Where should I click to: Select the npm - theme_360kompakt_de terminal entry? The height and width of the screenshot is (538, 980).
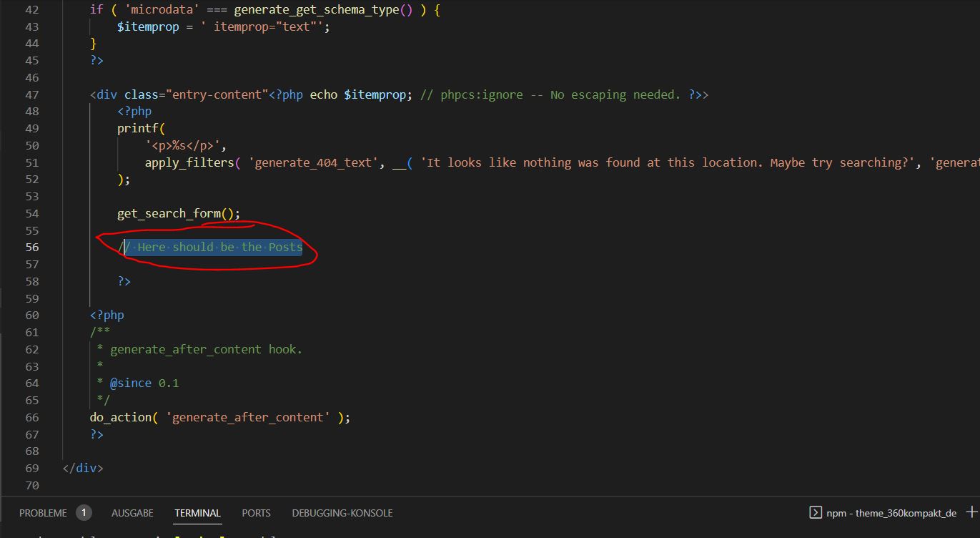[891, 513]
